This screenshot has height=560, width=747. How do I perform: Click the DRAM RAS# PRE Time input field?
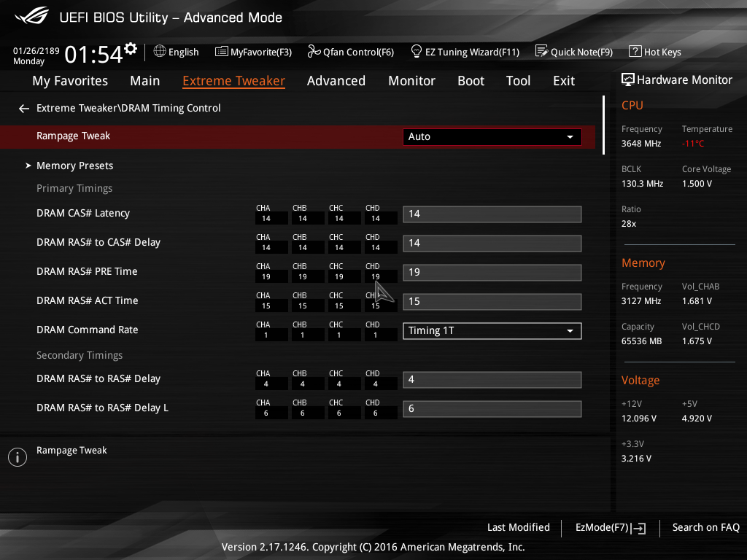(492, 273)
